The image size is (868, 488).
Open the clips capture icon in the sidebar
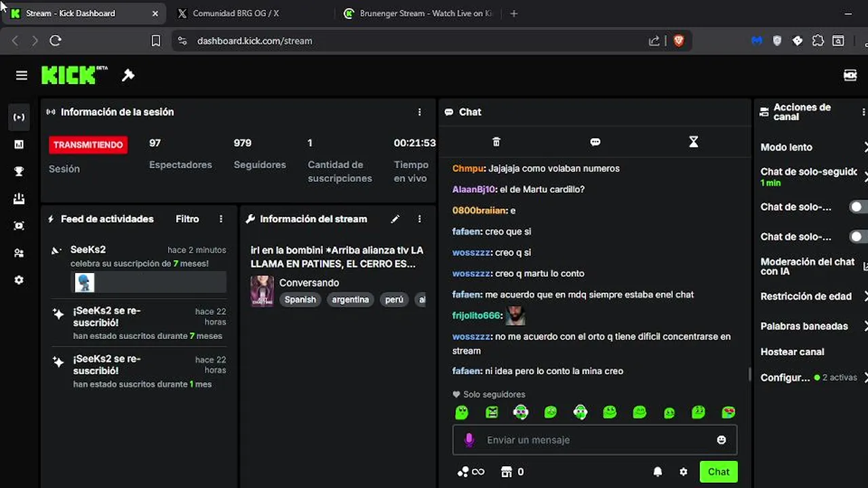point(19,226)
